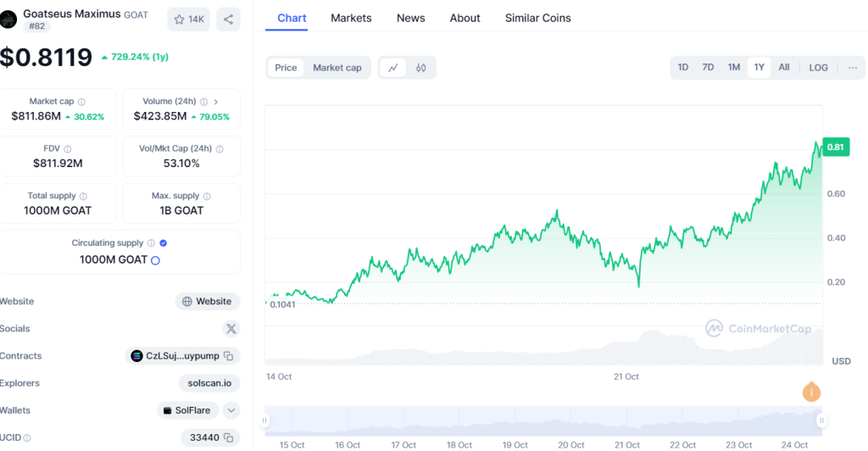This screenshot has height=451, width=868.
Task: Click the Max. supply info icon
Action: click(207, 196)
